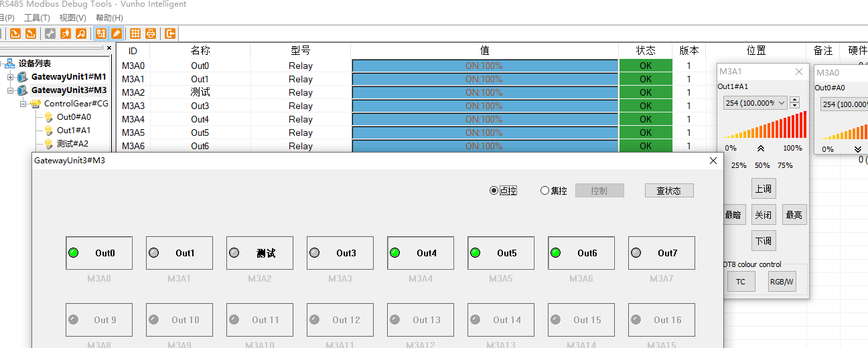The width and height of the screenshot is (868, 348).
Task: Click the pencil edit toolbar icon
Action: point(117,33)
